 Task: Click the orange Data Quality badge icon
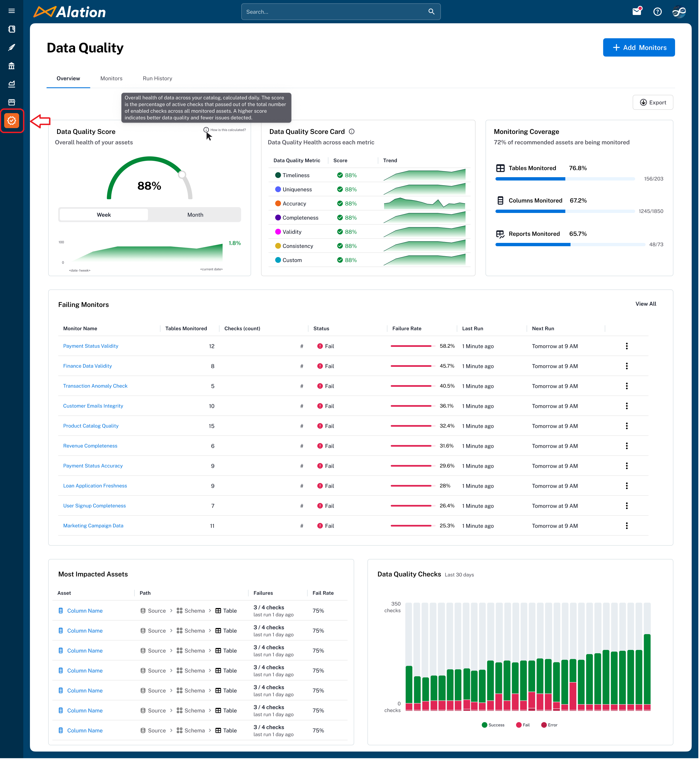[x=12, y=121]
